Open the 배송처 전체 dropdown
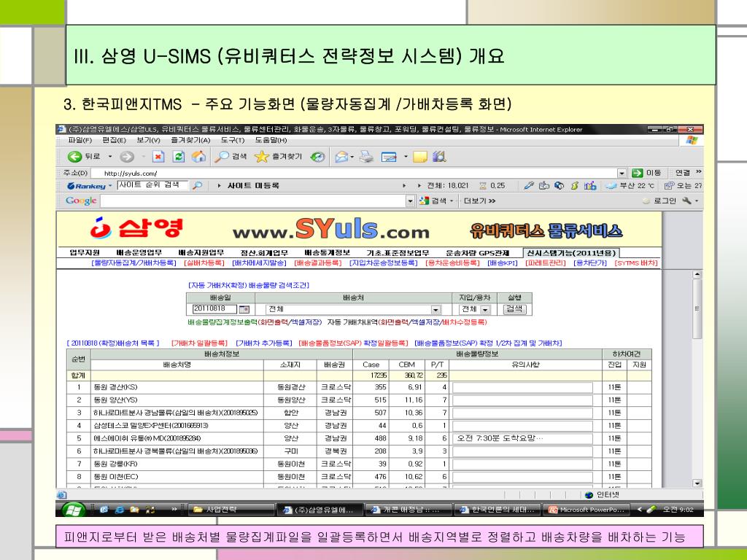 click(436, 309)
